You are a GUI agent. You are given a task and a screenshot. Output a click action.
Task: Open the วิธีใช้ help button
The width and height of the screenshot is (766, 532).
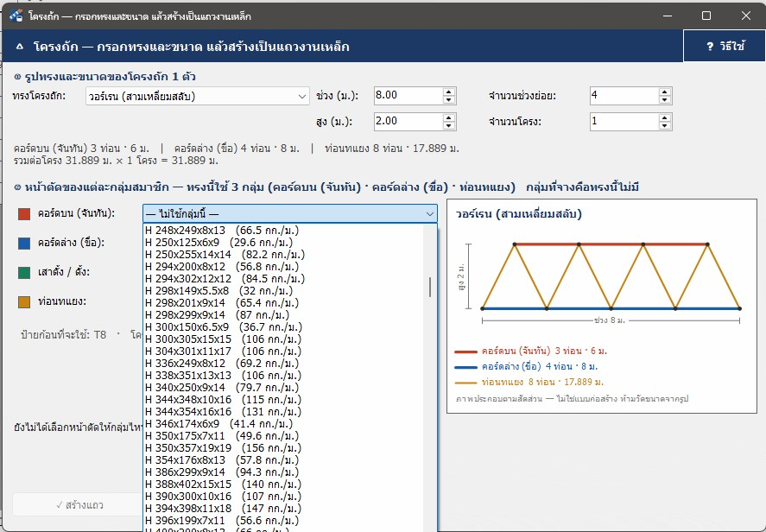click(725, 46)
